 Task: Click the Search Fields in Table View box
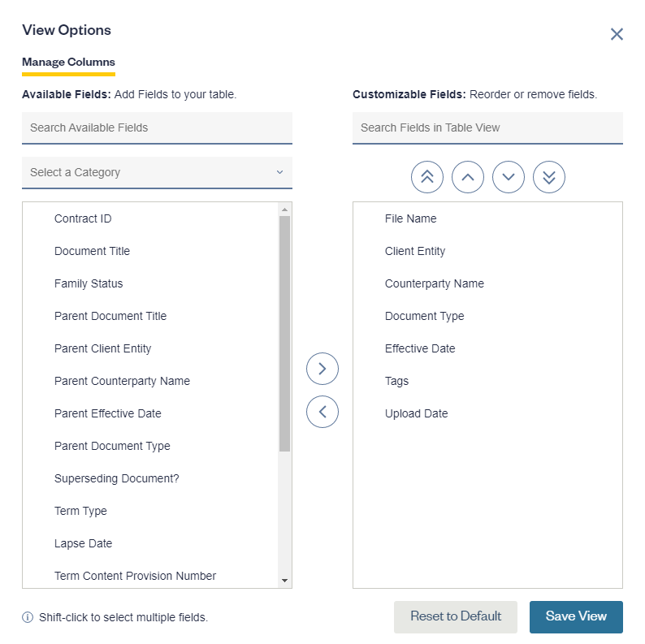[x=487, y=128]
